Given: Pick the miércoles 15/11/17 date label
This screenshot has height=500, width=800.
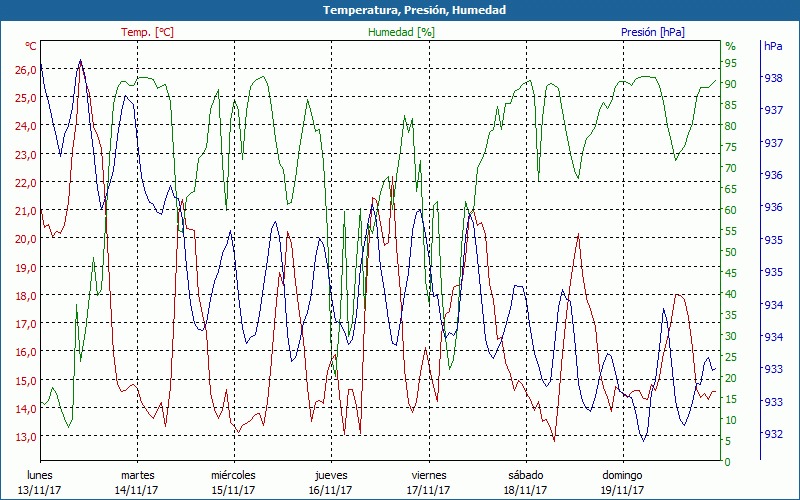Looking at the screenshot, I should pyautogui.click(x=233, y=482).
